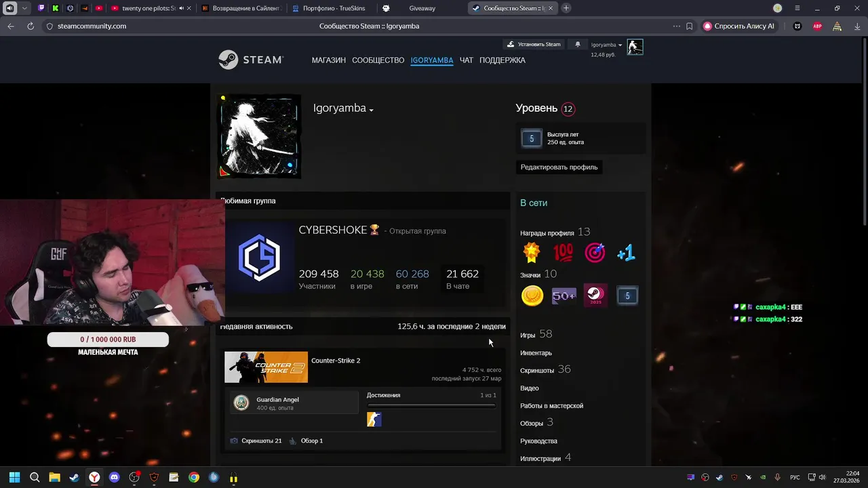This screenshot has height=488, width=868.
Task: Bookmark the page via bookmark icon
Action: (x=690, y=26)
